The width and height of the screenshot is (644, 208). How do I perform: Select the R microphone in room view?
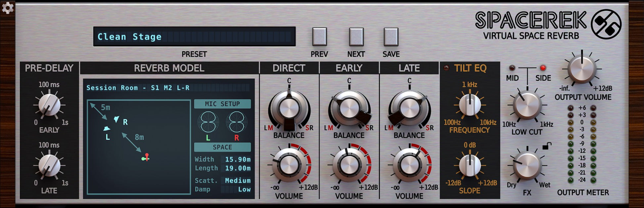pos(116,119)
